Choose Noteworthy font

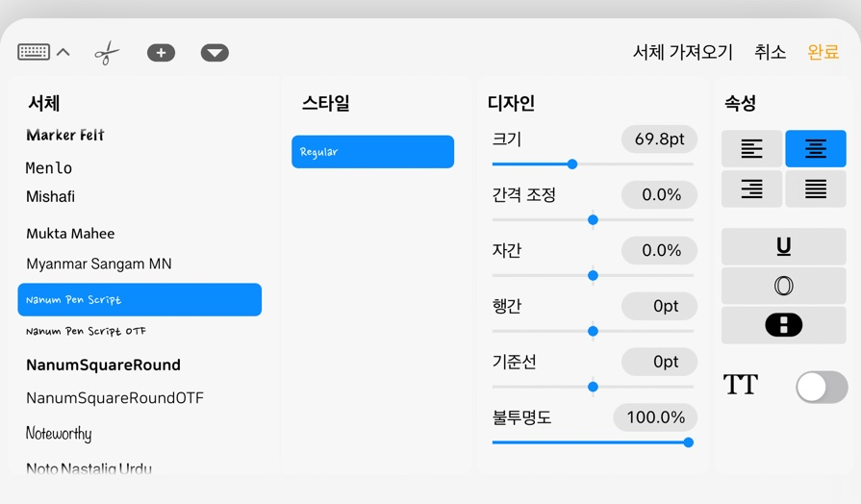click(59, 434)
